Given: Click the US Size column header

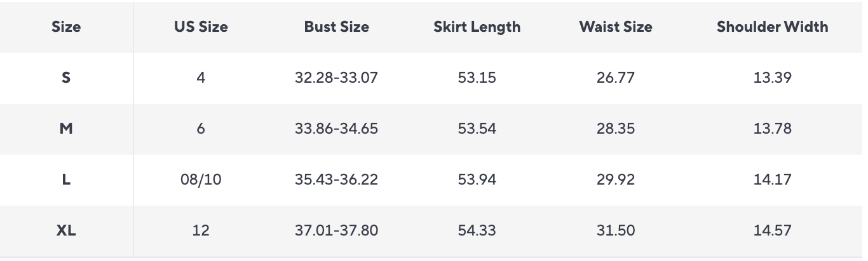Looking at the screenshot, I should pos(201,27).
